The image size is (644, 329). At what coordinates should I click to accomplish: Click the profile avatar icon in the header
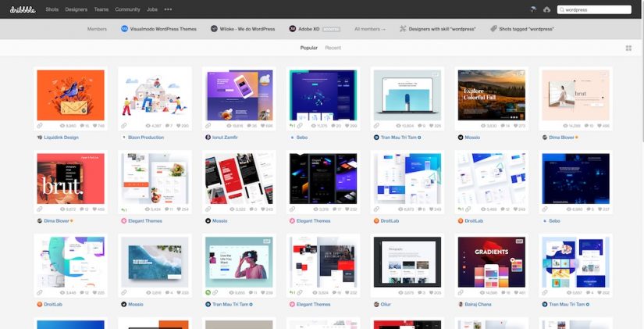(533, 9)
